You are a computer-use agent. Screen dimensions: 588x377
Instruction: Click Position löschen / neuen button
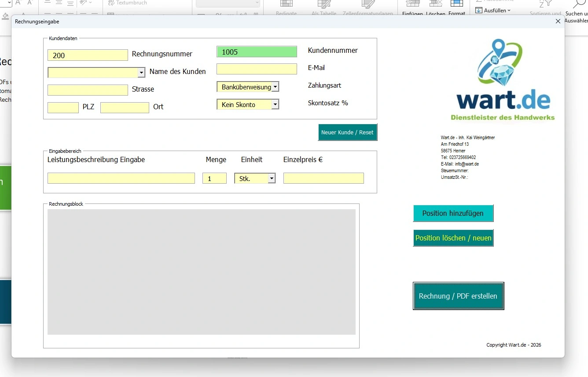pos(453,238)
